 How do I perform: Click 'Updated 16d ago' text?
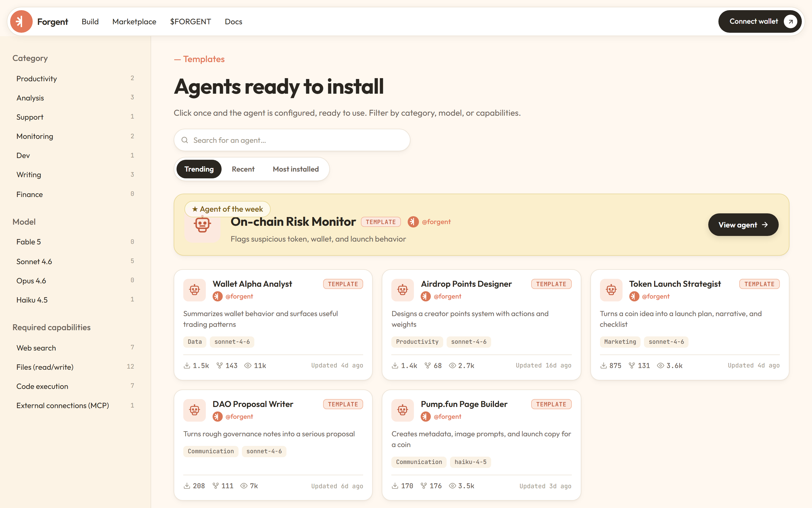(544, 365)
